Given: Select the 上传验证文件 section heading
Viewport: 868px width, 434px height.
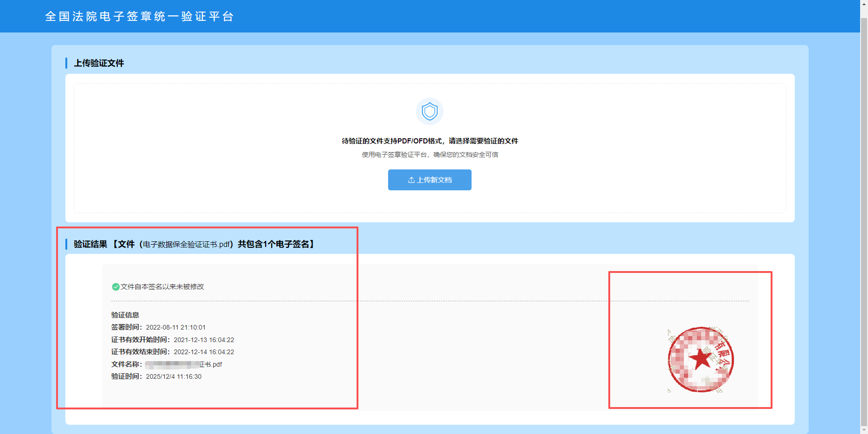Looking at the screenshot, I should click(99, 63).
